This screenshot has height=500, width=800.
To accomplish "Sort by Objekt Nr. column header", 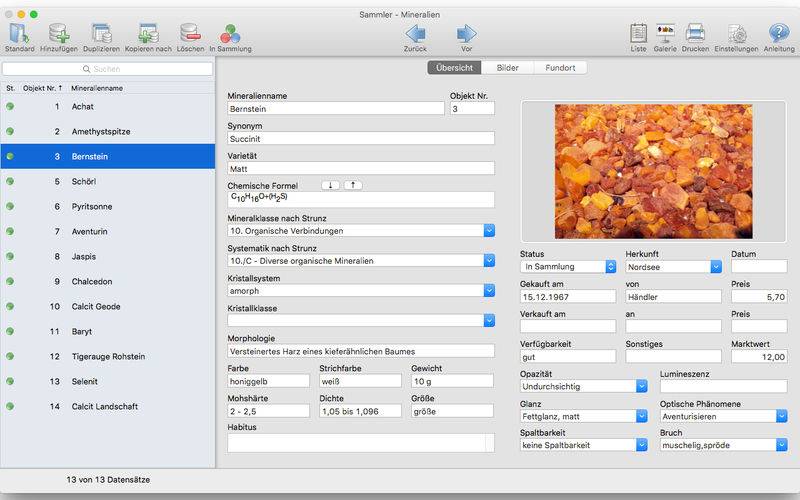I will click(42, 88).
